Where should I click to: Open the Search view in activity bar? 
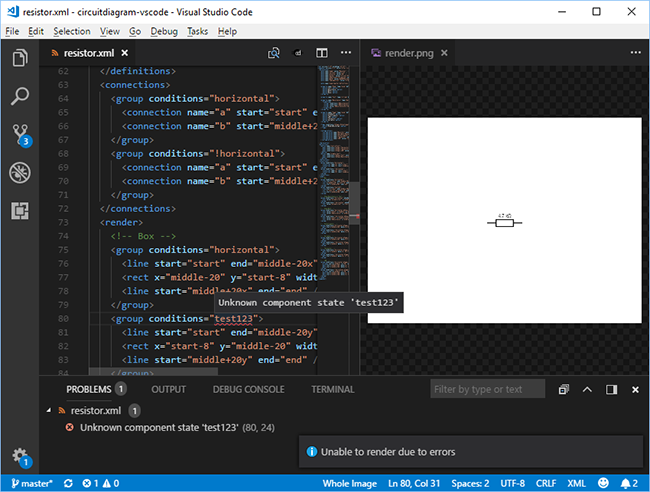coord(20,96)
